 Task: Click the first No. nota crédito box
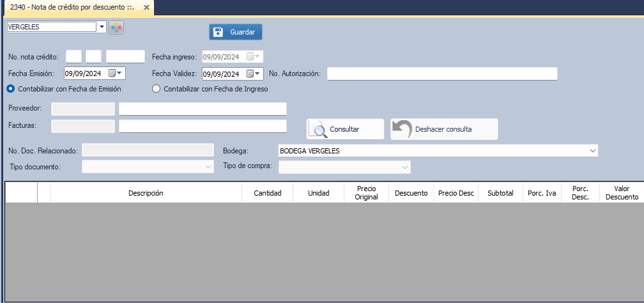point(73,57)
